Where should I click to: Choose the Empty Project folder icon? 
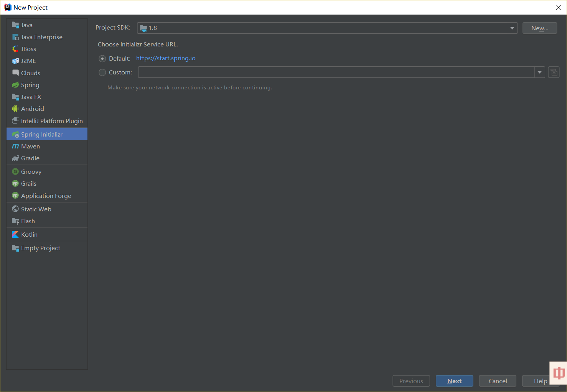tap(15, 248)
